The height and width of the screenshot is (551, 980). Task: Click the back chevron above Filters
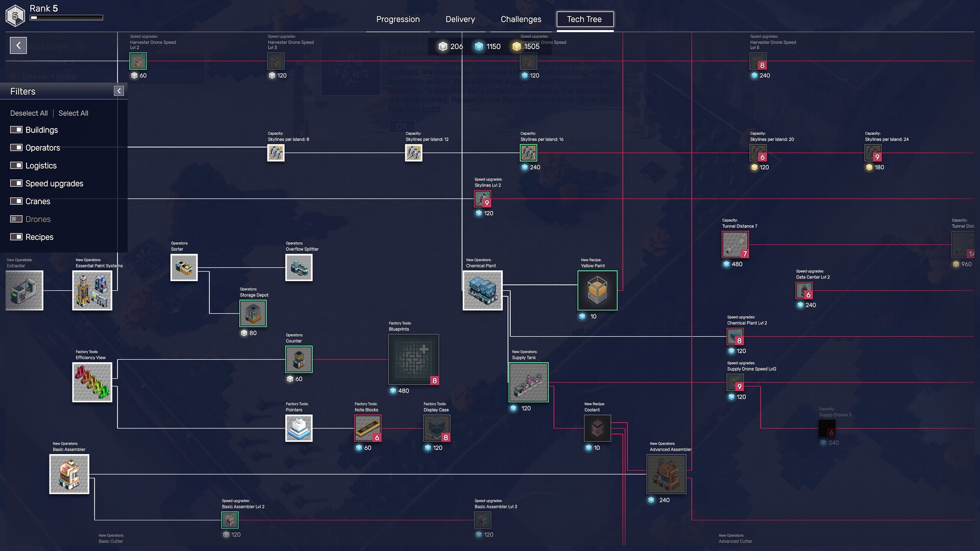click(18, 45)
